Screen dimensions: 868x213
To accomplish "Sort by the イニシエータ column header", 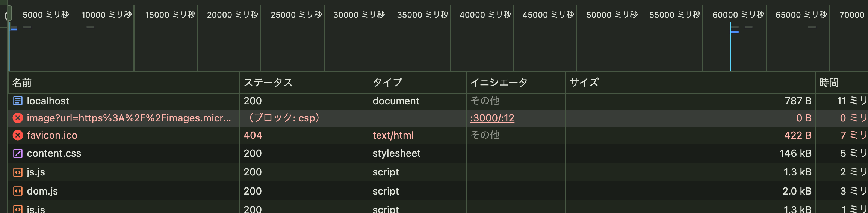I will [x=499, y=82].
